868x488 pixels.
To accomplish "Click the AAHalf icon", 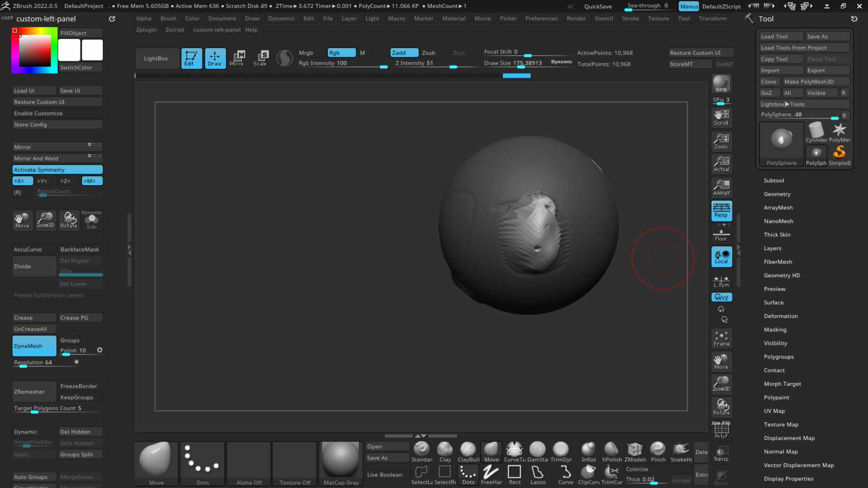I will click(721, 188).
